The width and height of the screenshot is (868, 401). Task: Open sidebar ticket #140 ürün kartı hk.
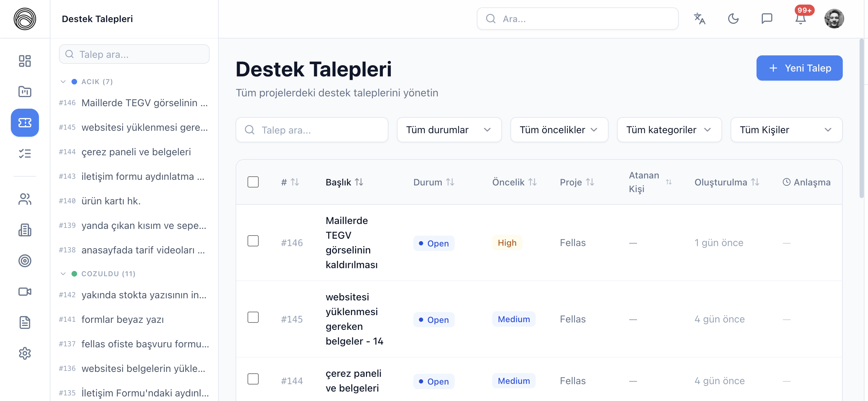[134, 201]
